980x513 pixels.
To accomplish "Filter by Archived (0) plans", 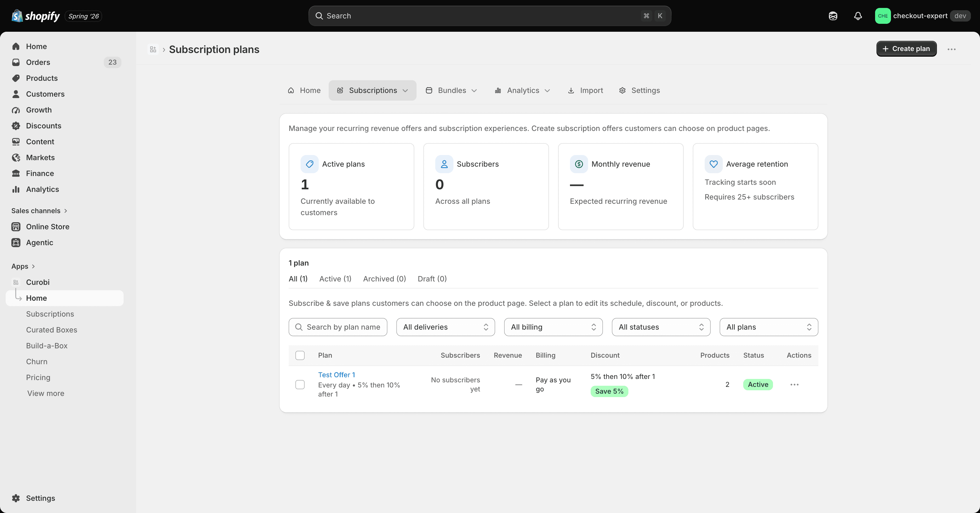I will coord(384,279).
